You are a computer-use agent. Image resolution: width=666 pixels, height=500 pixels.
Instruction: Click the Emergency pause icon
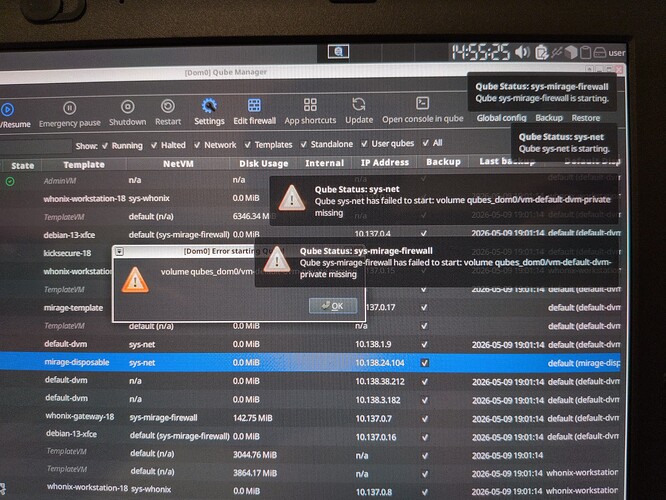coord(70,108)
